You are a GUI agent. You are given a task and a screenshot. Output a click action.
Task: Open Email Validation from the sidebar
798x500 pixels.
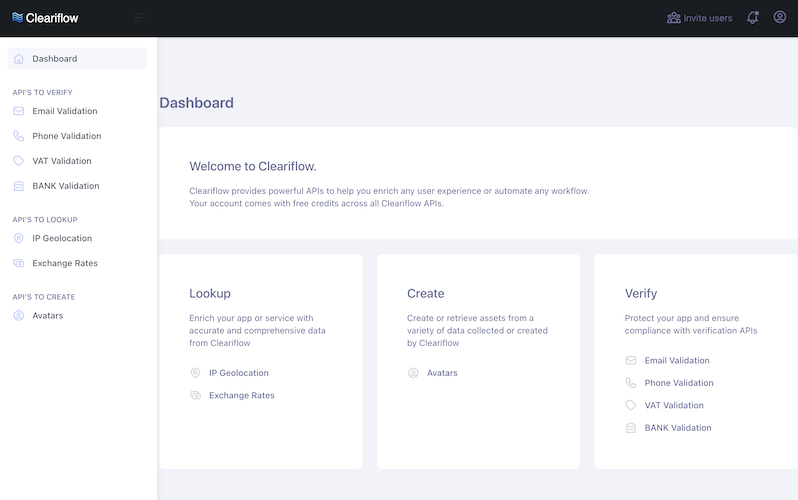point(65,111)
